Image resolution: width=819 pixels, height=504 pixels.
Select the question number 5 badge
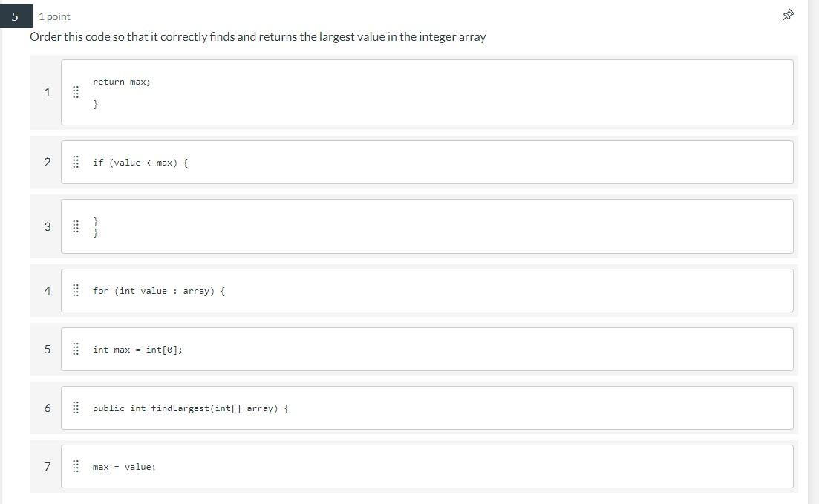[x=15, y=16]
